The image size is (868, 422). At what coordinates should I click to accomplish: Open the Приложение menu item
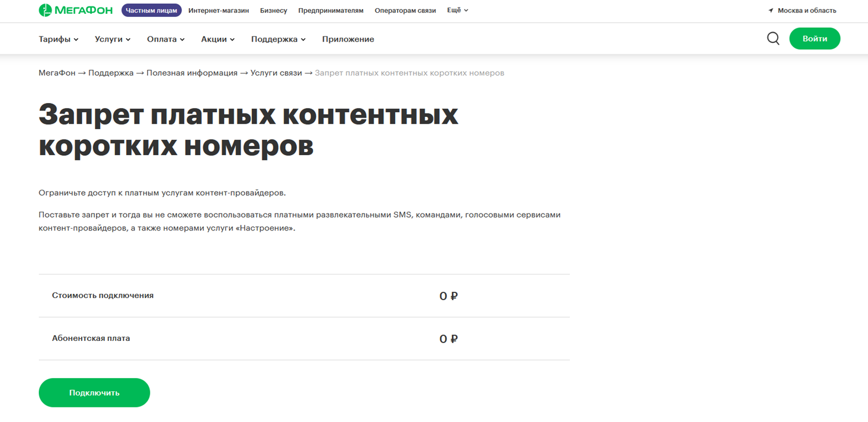(348, 39)
